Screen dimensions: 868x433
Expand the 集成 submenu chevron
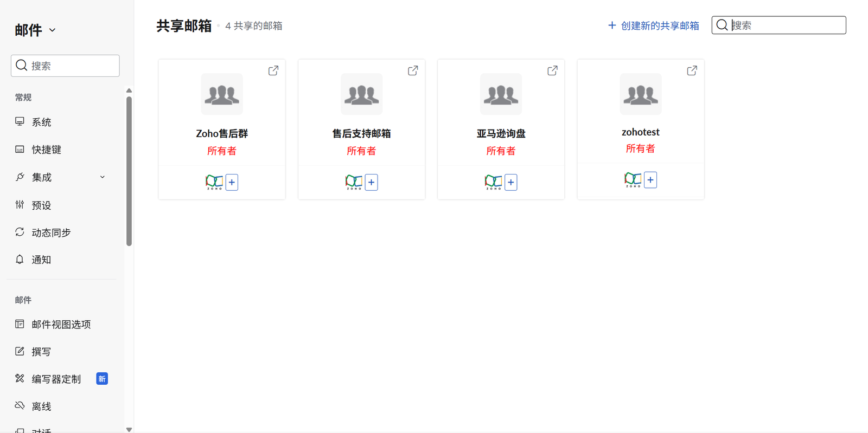103,177
